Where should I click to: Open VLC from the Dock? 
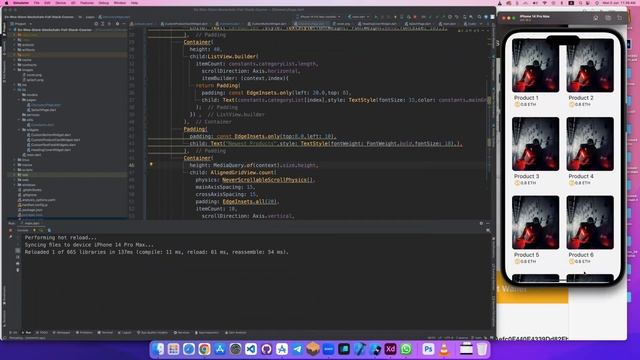click(444, 349)
